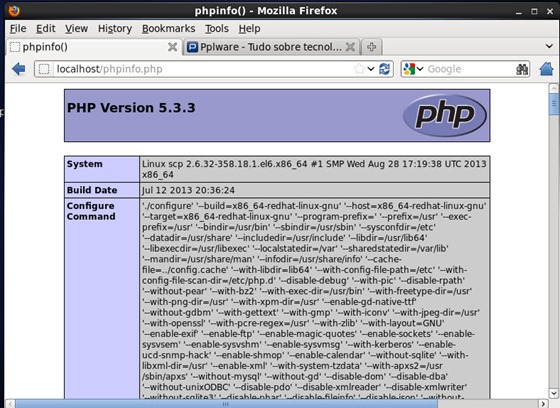Open the Tools menu
Image resolution: width=560 pixels, height=408 pixels.
(217, 29)
